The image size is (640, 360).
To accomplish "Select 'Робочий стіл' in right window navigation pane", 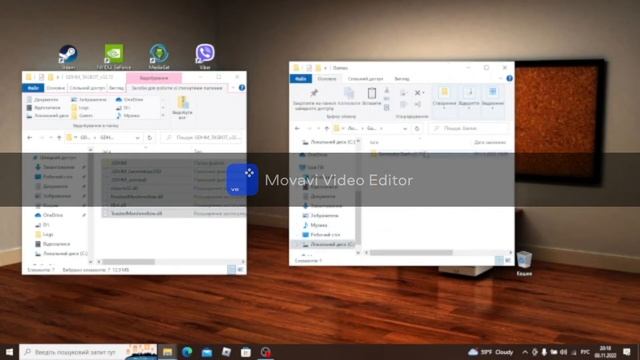I will click(x=321, y=235).
